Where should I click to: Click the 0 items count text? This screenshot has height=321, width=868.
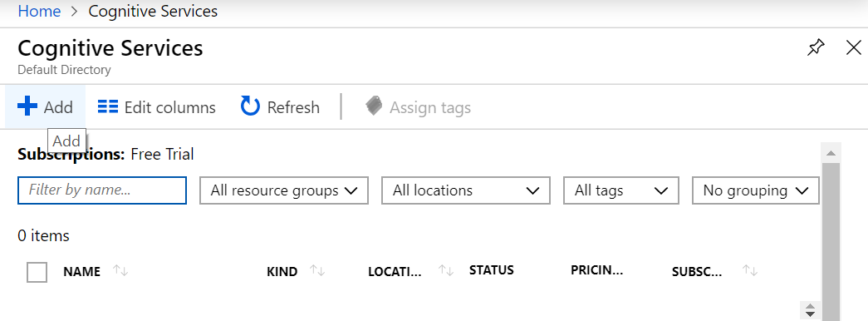[44, 235]
